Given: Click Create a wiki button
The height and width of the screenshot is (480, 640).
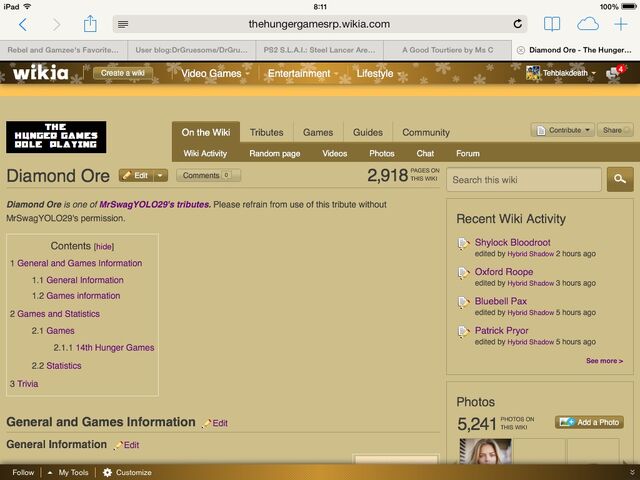Looking at the screenshot, I should [x=123, y=73].
